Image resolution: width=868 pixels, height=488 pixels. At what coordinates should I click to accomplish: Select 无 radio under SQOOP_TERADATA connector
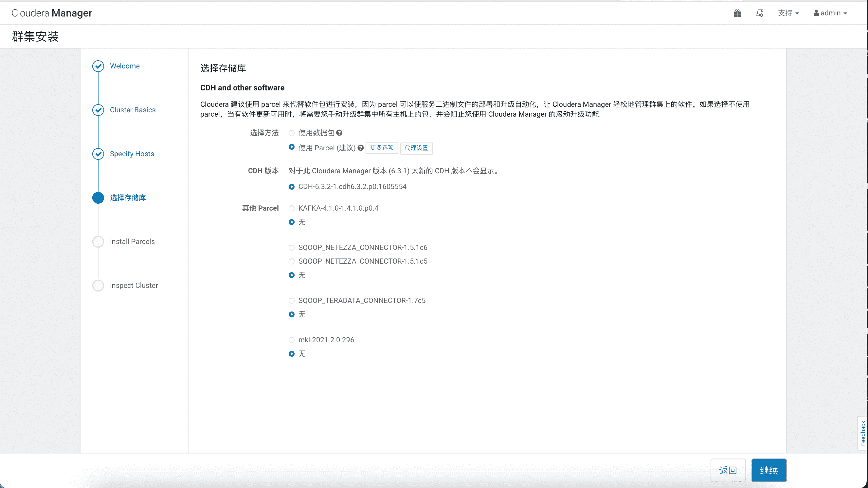click(x=292, y=314)
